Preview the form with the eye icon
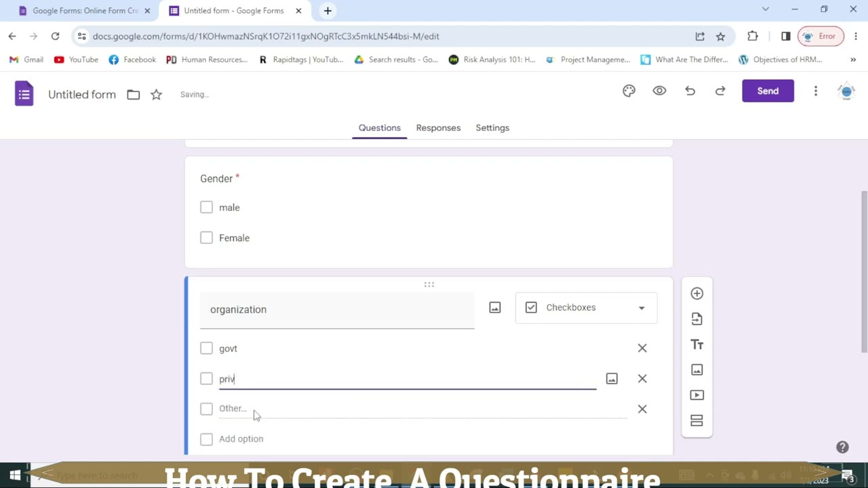The width and height of the screenshot is (868, 488). click(659, 91)
